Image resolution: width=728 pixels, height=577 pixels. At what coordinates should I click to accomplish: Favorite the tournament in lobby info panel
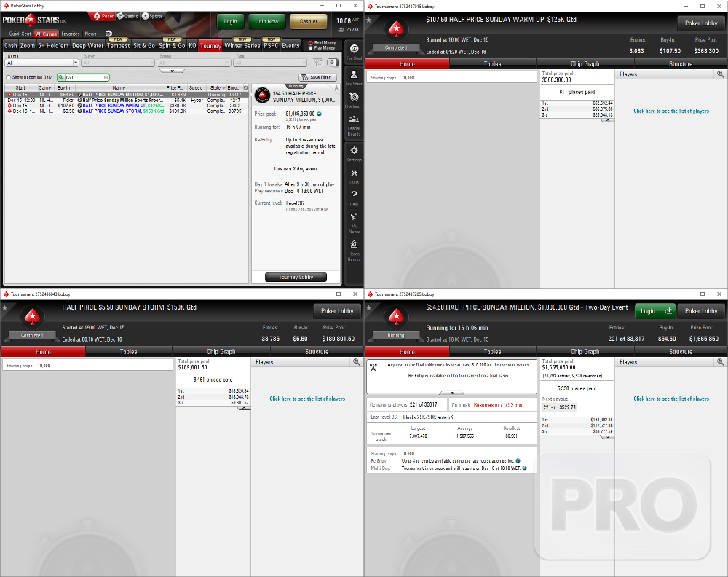coord(336,87)
